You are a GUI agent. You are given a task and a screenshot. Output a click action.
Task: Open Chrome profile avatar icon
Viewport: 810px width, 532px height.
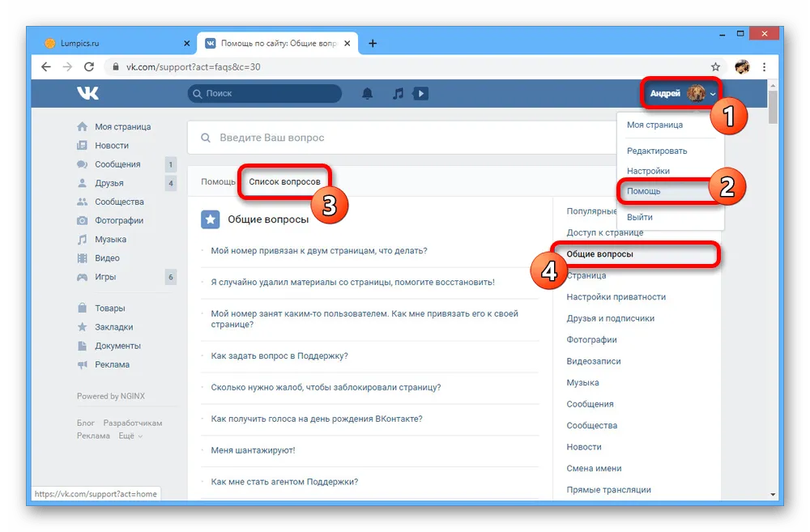[742, 66]
